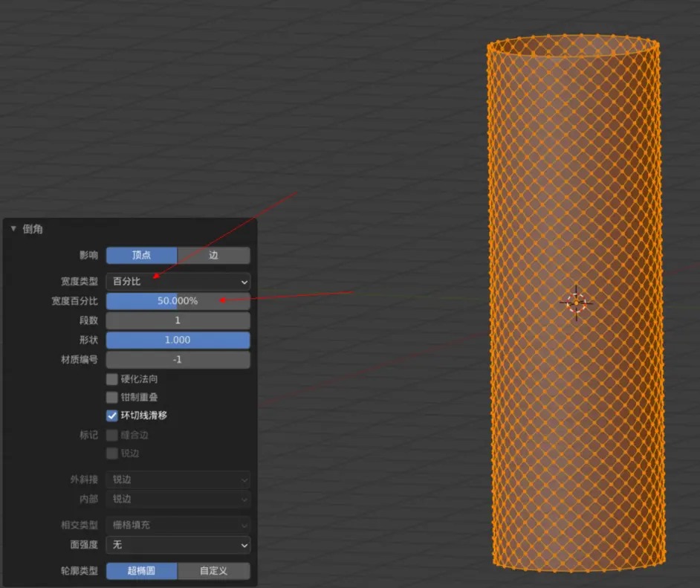This screenshot has width=700, height=588.
Task: Click the 3D cursor in viewport
Action: (576, 303)
